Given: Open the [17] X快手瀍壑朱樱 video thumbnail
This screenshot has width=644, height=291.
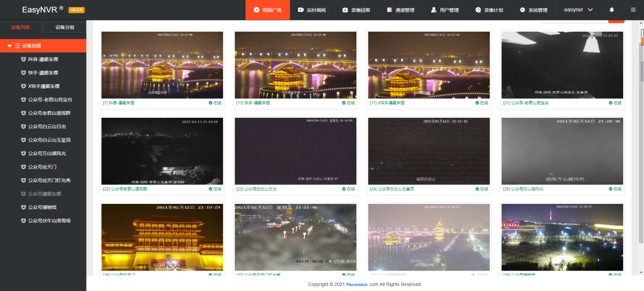Looking at the screenshot, I should (x=429, y=65).
